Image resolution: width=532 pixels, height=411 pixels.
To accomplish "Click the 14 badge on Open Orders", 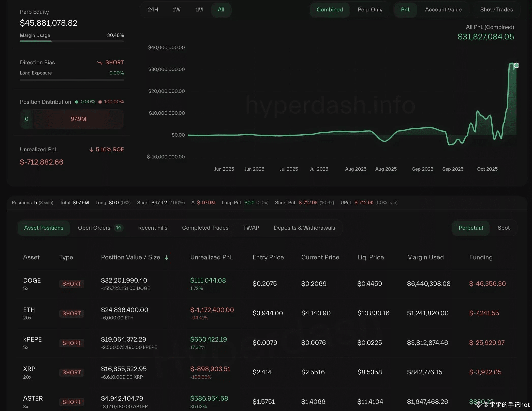I will click(119, 228).
